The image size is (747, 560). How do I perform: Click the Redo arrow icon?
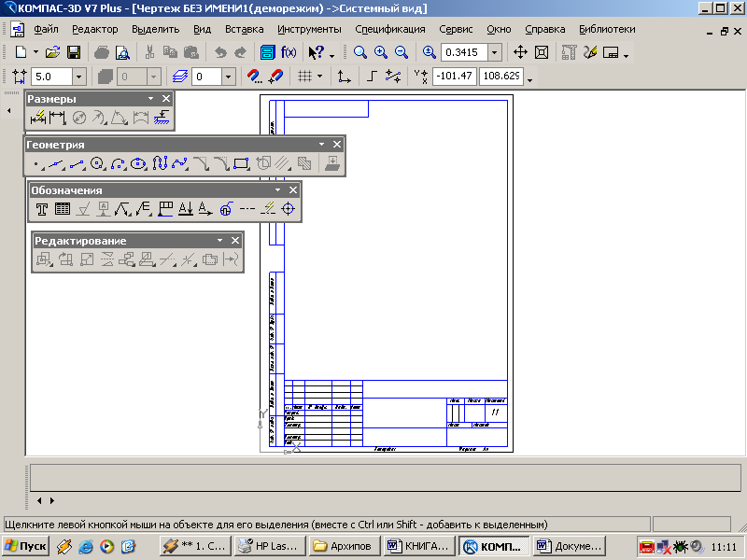(x=241, y=52)
